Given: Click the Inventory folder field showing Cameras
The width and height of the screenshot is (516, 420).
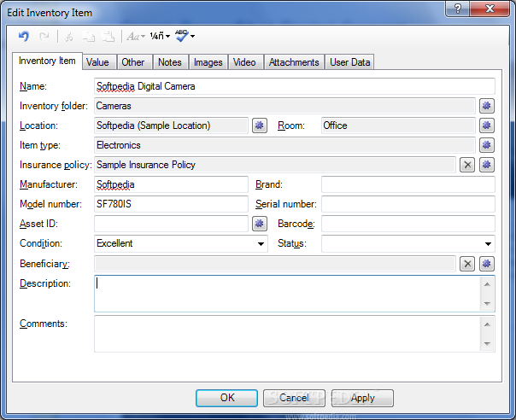Looking at the screenshot, I should [284, 106].
